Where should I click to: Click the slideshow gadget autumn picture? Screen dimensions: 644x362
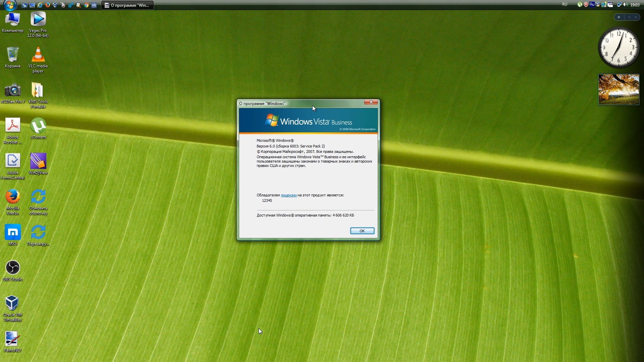pyautogui.click(x=619, y=89)
